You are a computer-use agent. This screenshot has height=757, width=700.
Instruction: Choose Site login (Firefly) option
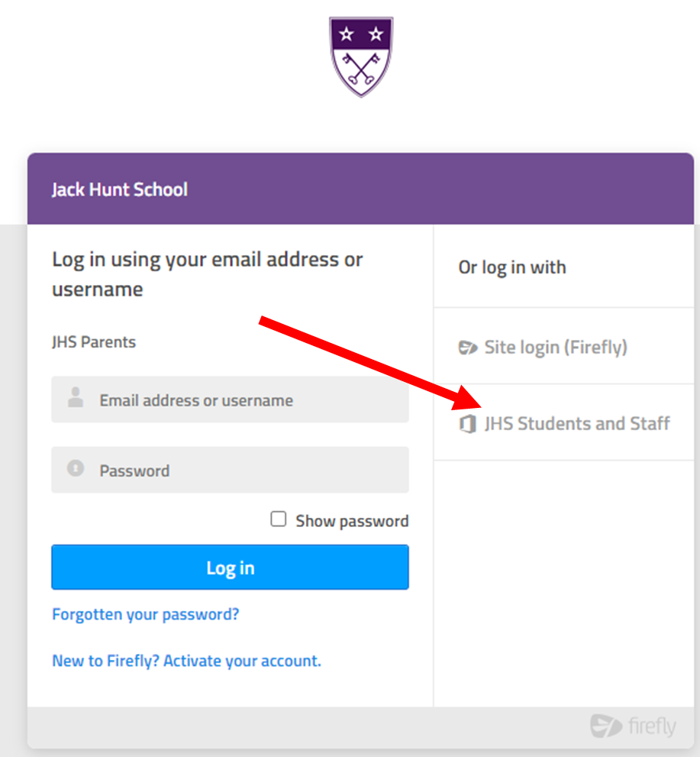pos(563,346)
